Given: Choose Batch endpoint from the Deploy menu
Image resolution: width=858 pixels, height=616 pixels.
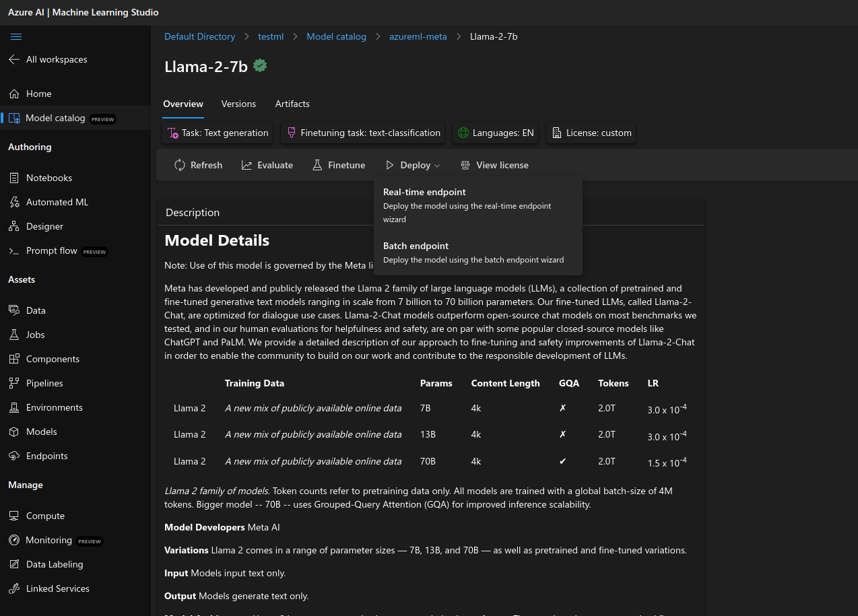Looking at the screenshot, I should pyautogui.click(x=477, y=252).
